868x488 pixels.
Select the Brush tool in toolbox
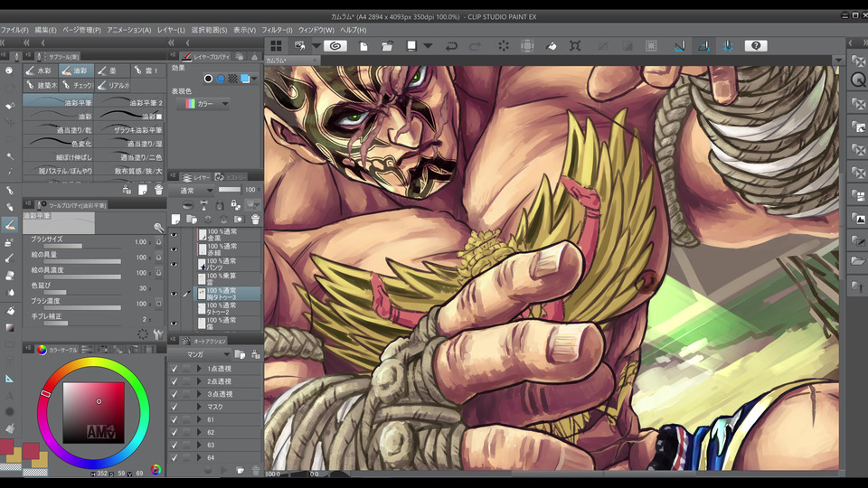tap(9, 225)
